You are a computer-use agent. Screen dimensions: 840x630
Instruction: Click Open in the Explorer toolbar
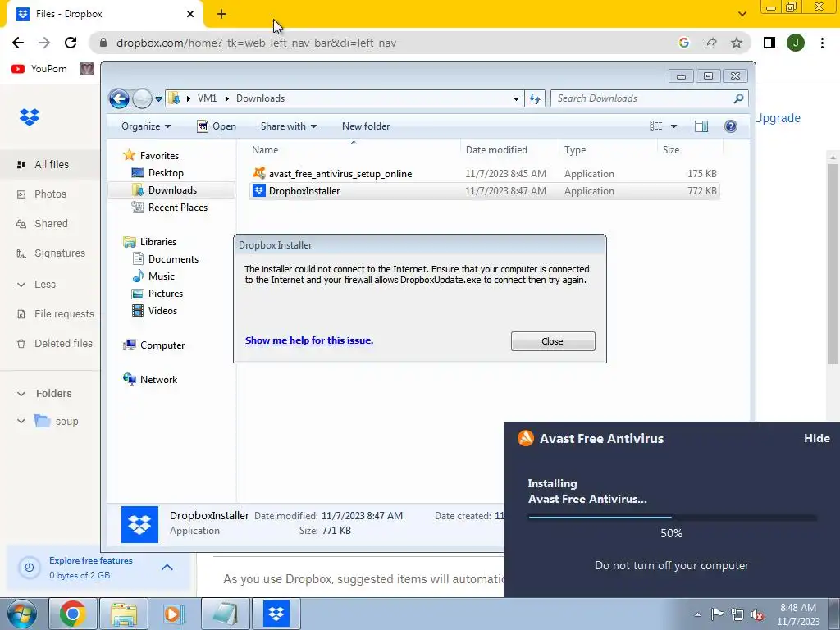click(217, 126)
